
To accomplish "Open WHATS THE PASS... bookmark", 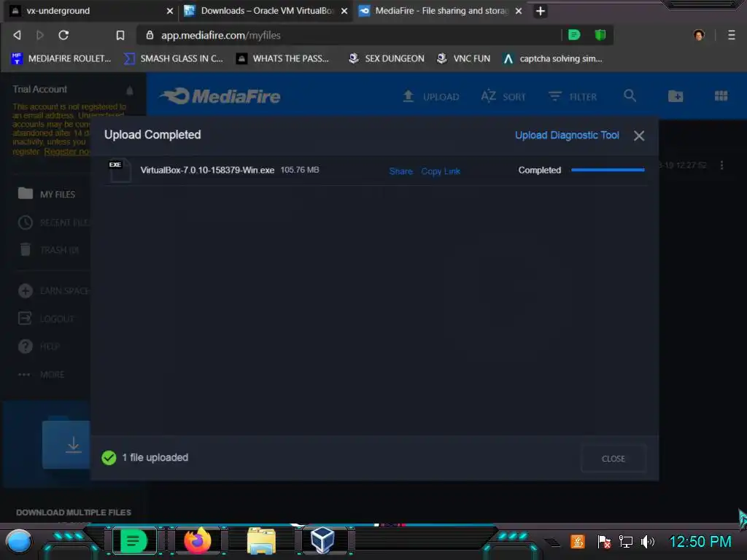I will point(282,58).
